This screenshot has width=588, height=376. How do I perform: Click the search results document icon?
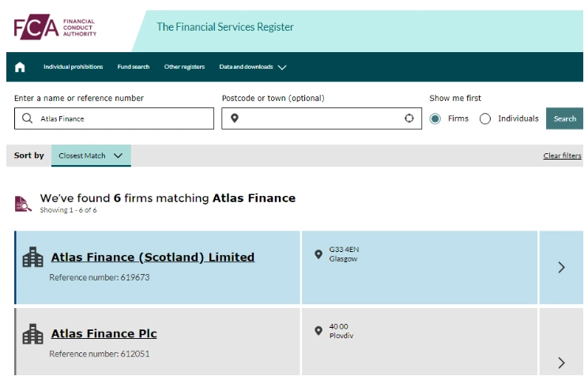[x=23, y=204]
